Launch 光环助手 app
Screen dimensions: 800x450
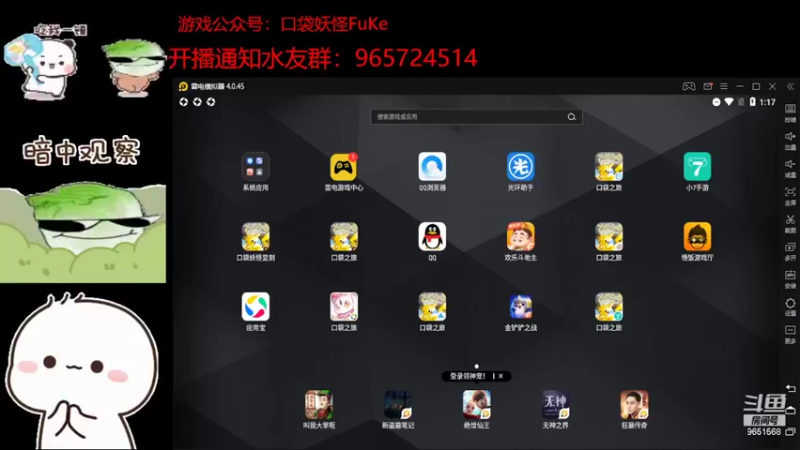point(520,167)
